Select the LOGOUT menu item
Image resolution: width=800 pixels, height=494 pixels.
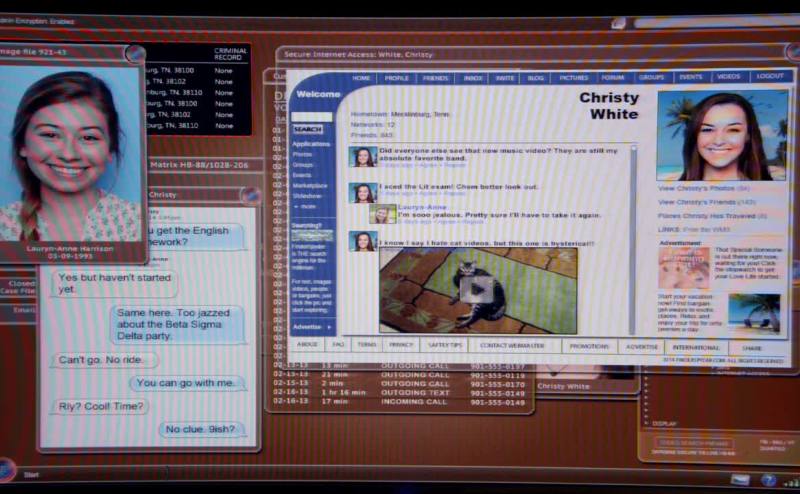pyautogui.click(x=770, y=76)
